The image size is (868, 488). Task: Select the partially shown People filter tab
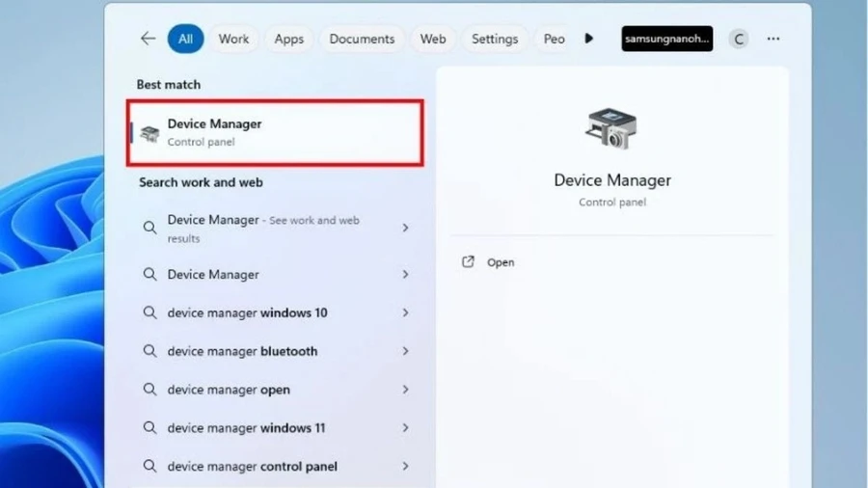point(553,39)
